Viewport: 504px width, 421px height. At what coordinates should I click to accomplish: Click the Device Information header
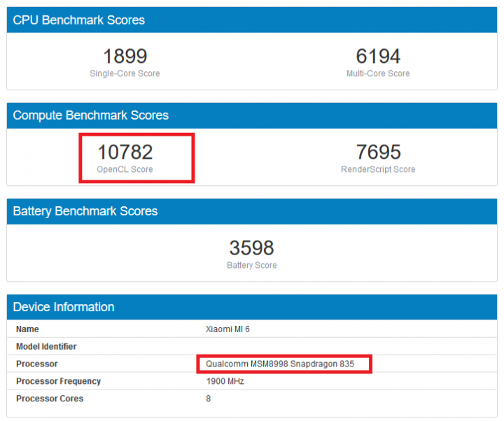252,307
